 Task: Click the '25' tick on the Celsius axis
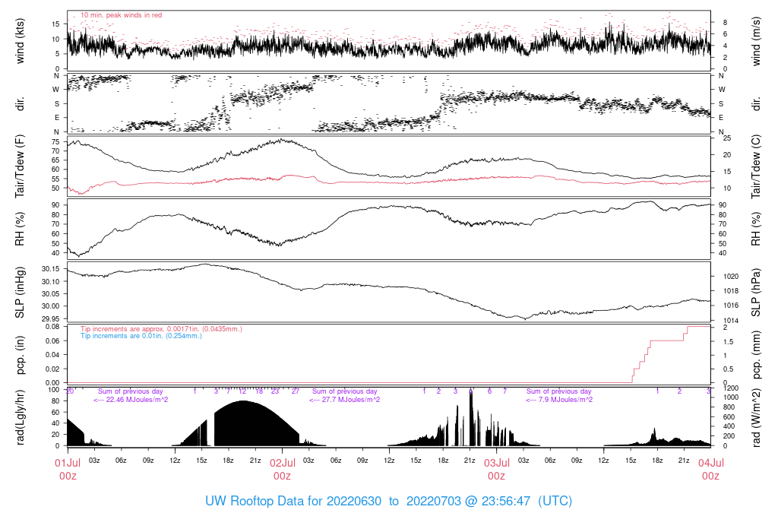(727, 138)
